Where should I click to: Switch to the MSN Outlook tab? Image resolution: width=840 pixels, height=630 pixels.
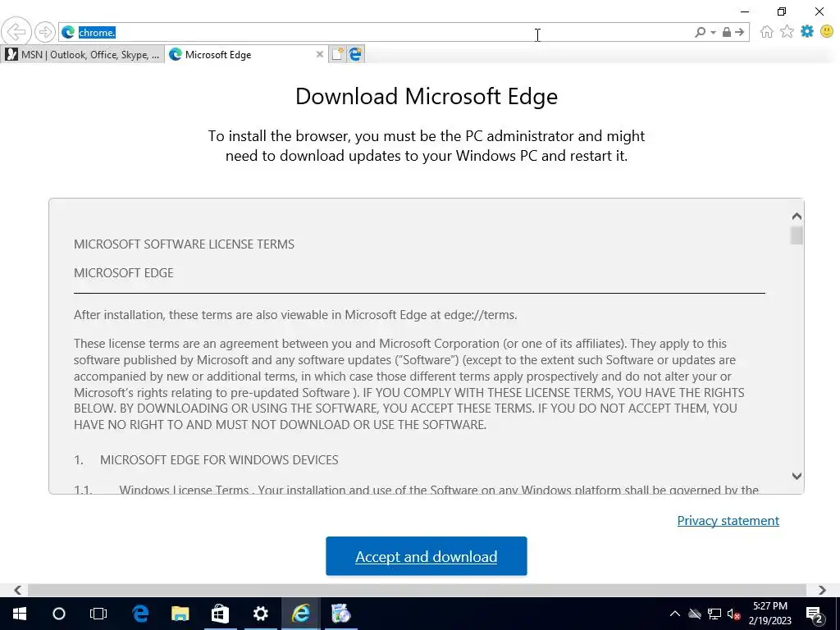(x=82, y=55)
